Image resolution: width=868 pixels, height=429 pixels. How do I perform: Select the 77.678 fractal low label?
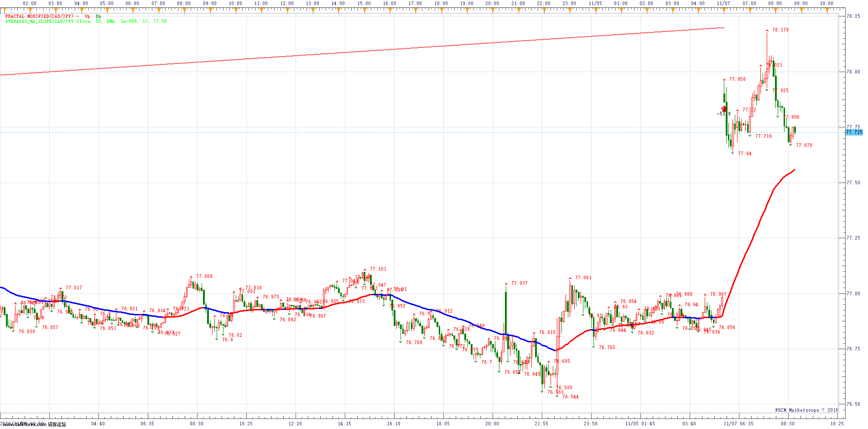point(804,146)
